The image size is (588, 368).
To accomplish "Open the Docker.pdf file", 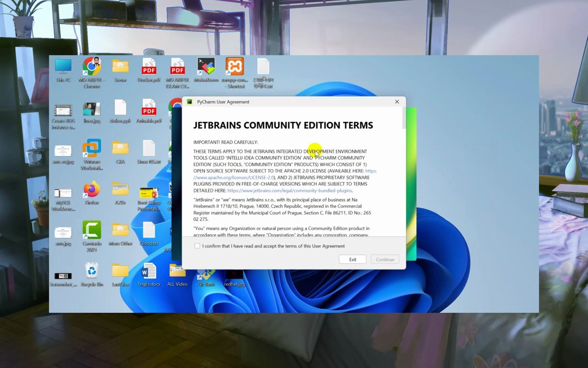I will click(x=149, y=70).
